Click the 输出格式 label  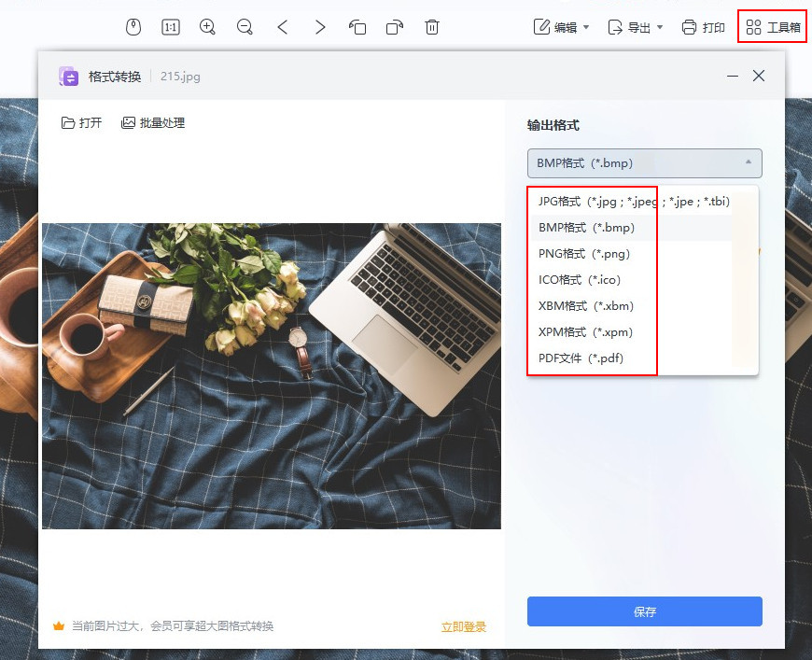point(553,125)
